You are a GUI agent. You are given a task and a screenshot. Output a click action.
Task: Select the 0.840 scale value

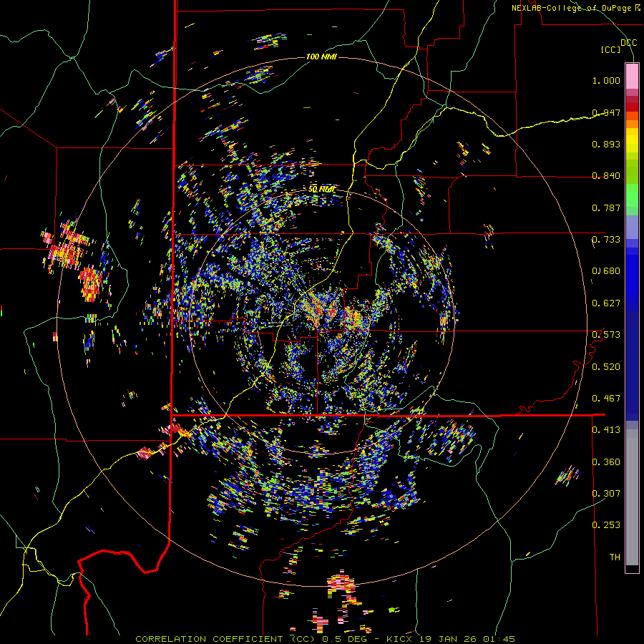pos(606,176)
